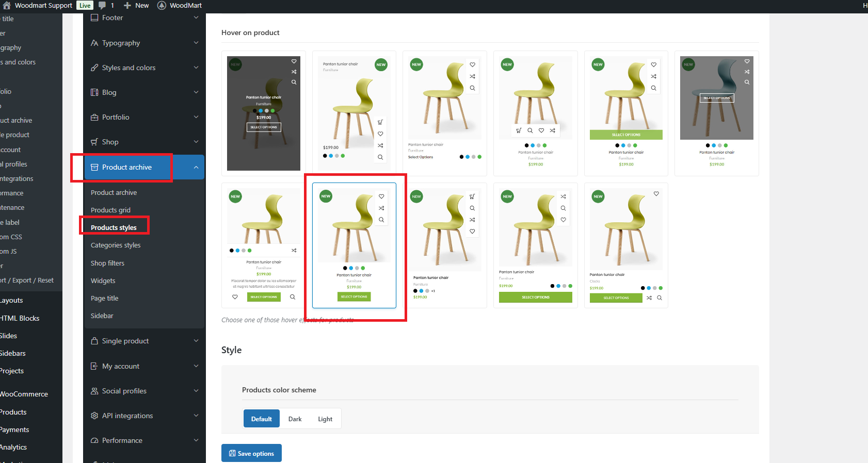Expand the My account chevron

click(x=196, y=366)
